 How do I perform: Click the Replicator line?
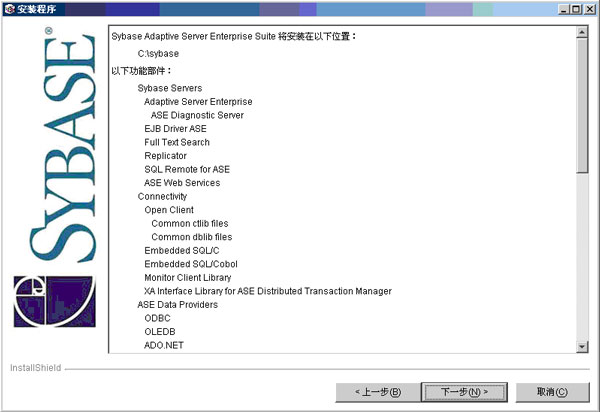coord(165,156)
